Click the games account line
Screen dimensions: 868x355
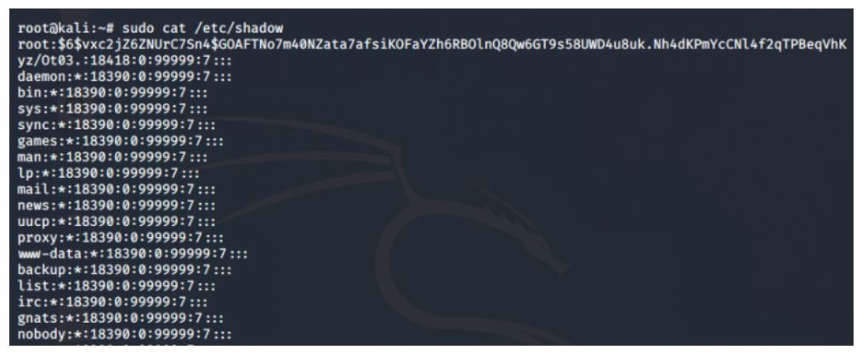tap(121, 142)
